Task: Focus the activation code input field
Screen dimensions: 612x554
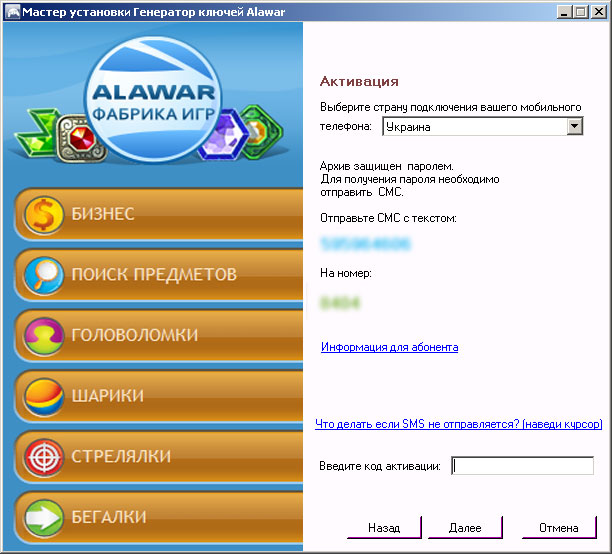Action: point(522,466)
